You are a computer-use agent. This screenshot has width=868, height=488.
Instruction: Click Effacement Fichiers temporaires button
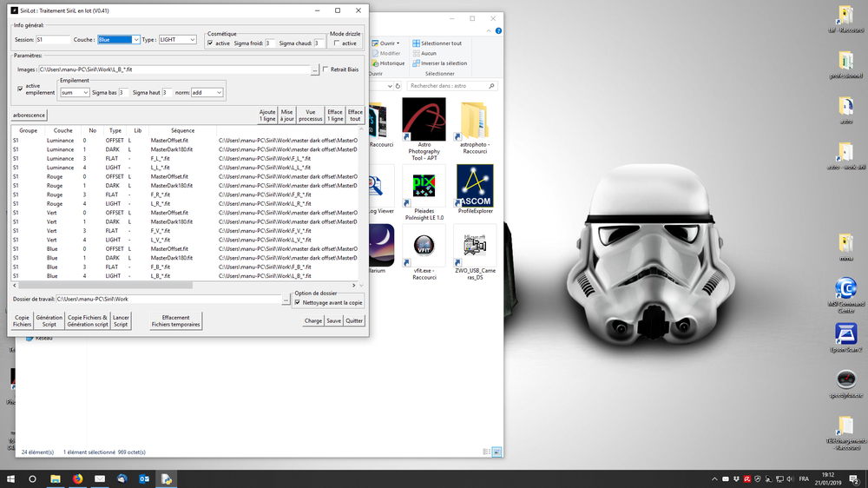(x=175, y=320)
